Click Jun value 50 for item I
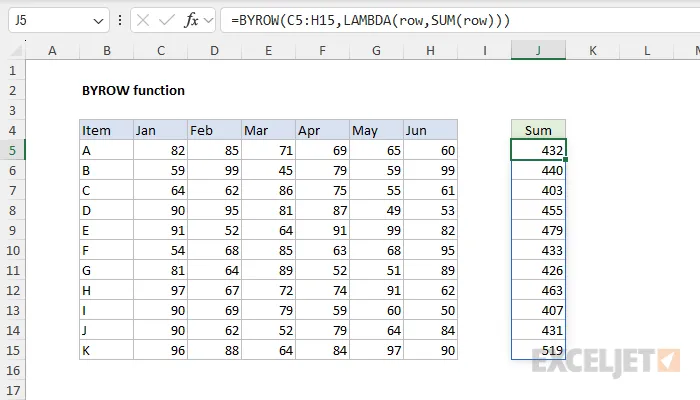The width and height of the screenshot is (700, 400). coord(431,310)
